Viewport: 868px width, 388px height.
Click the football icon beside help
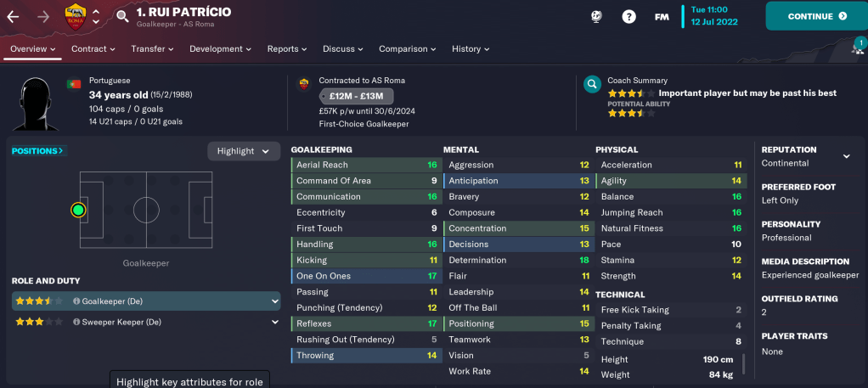[x=597, y=16]
